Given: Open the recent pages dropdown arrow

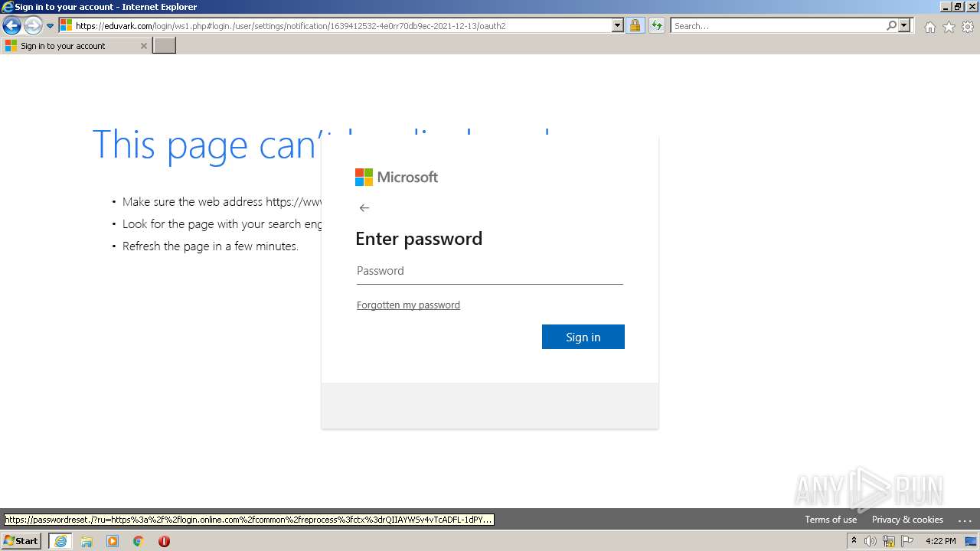Looking at the screenshot, I should click(x=50, y=26).
